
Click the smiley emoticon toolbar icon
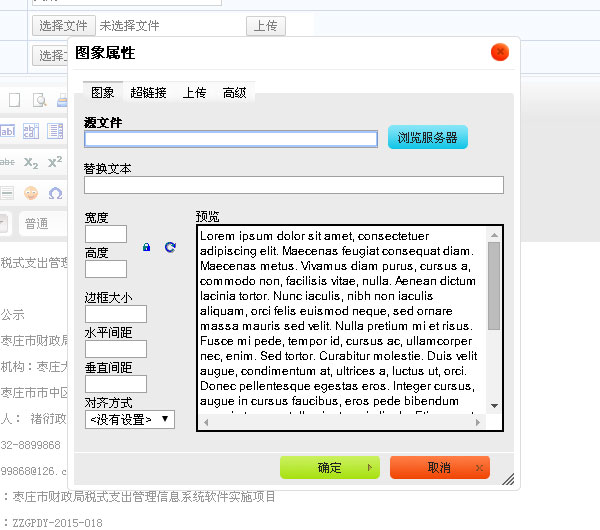coord(31,192)
